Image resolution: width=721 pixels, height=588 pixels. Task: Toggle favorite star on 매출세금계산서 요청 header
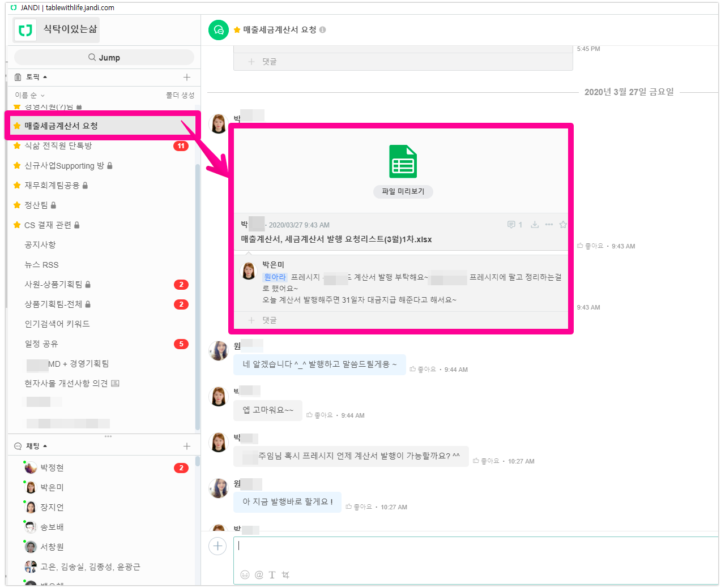coord(237,30)
